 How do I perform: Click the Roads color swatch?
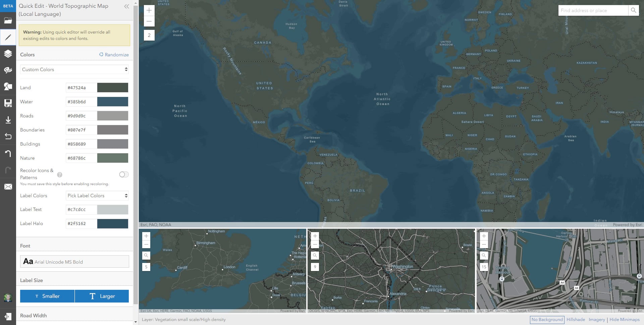pos(113,116)
